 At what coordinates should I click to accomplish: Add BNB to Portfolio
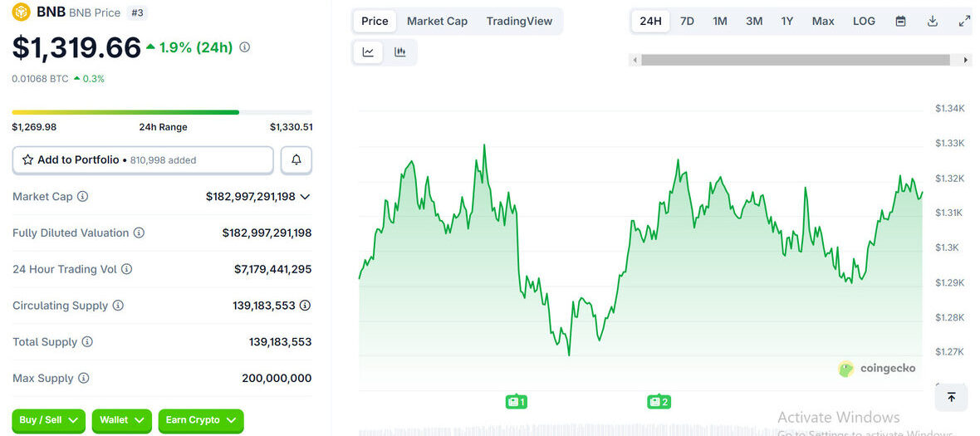[x=142, y=160]
